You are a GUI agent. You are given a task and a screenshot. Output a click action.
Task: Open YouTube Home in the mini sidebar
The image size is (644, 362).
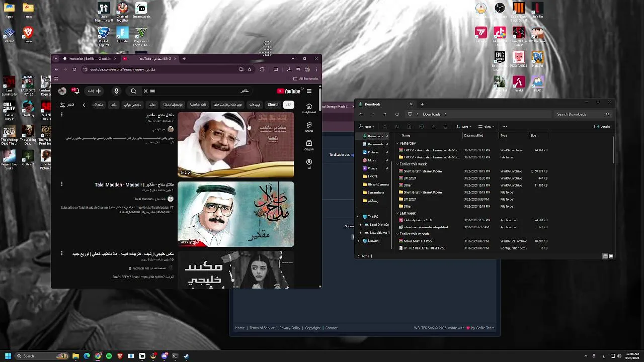point(309,108)
